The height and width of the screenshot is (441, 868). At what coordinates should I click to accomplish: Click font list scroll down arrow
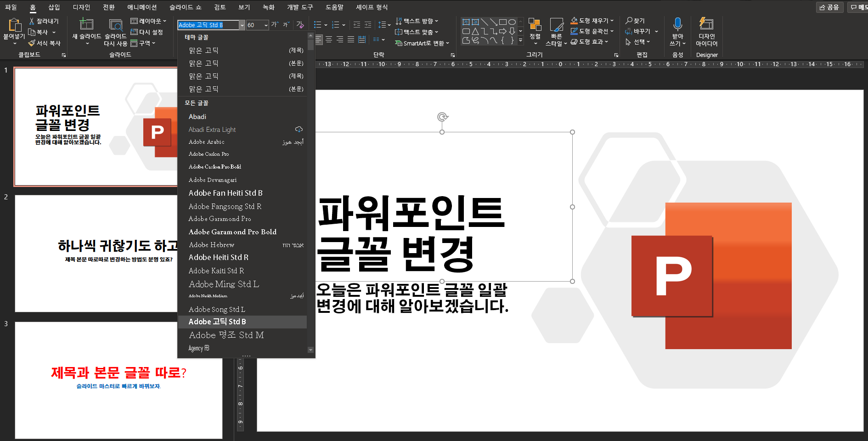[x=310, y=350]
